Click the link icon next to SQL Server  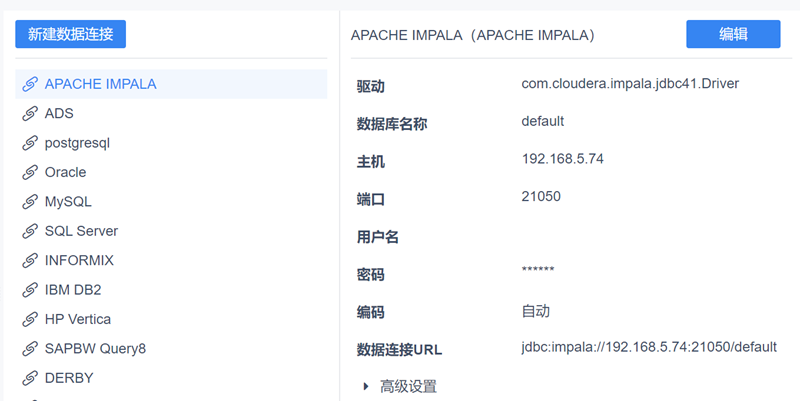tap(30, 231)
